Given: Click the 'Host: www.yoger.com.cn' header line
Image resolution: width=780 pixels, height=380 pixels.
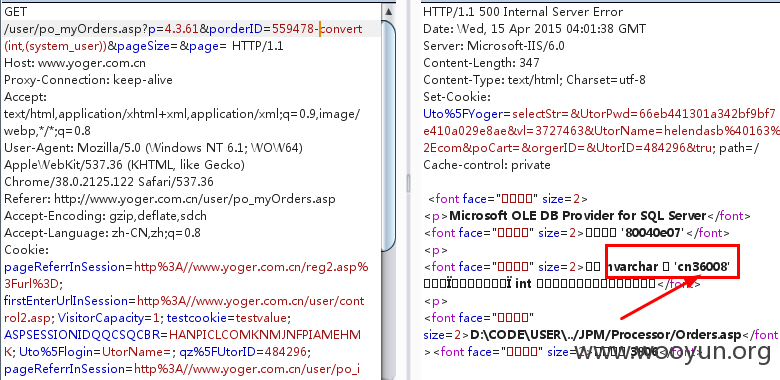Looking at the screenshot, I should [75, 63].
